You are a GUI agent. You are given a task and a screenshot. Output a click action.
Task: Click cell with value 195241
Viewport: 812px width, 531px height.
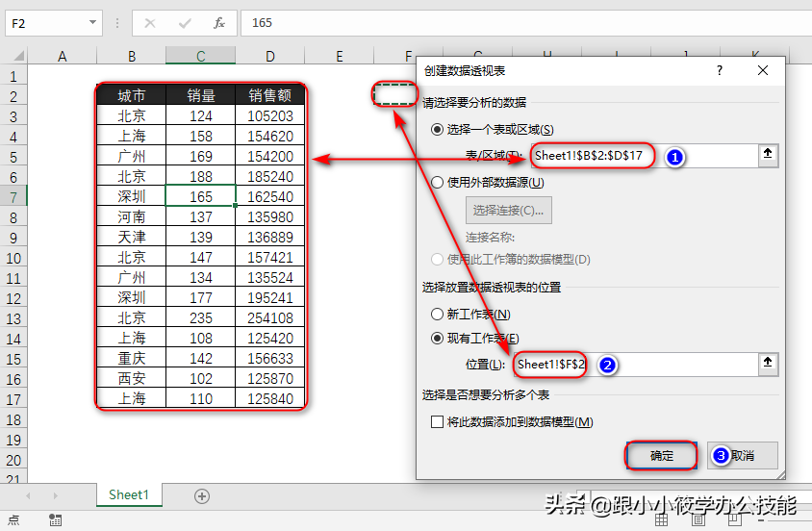[269, 297]
